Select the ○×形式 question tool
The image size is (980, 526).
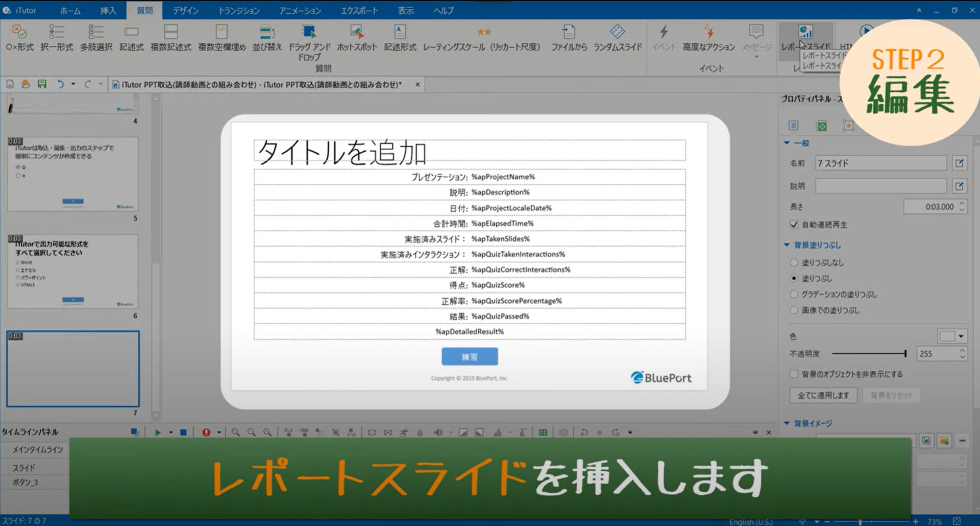[19, 37]
